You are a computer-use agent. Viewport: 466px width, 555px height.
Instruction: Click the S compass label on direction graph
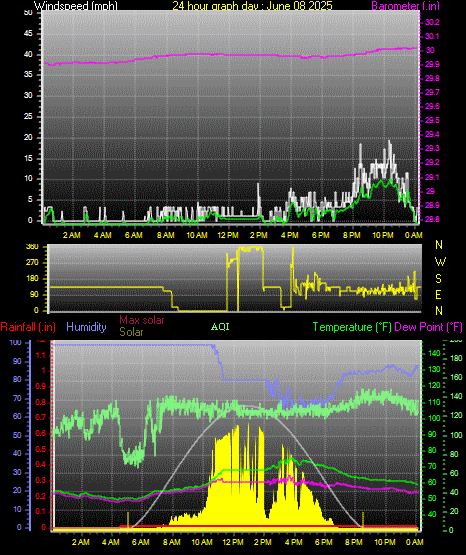[x=438, y=279]
